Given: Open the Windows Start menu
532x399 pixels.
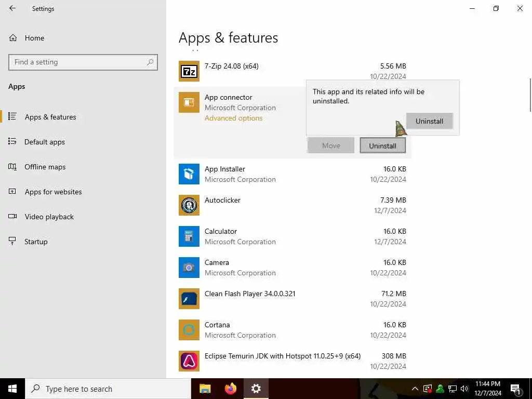Looking at the screenshot, I should coord(12,389).
